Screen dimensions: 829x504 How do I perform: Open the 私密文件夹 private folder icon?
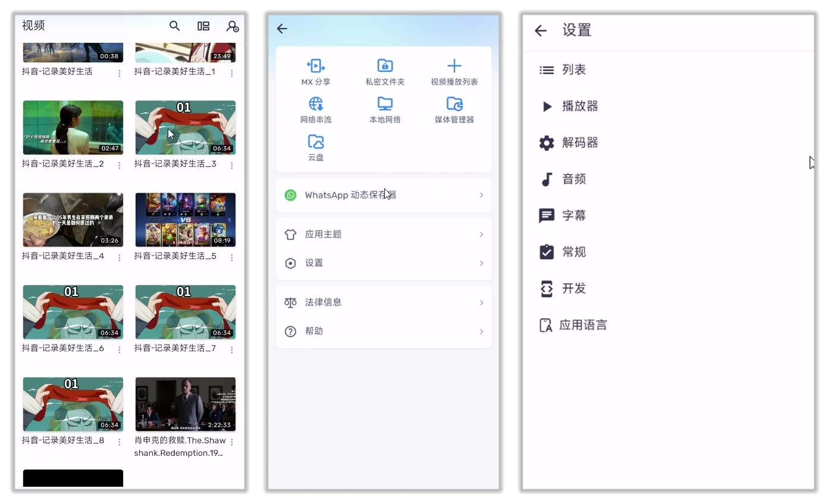point(385,66)
